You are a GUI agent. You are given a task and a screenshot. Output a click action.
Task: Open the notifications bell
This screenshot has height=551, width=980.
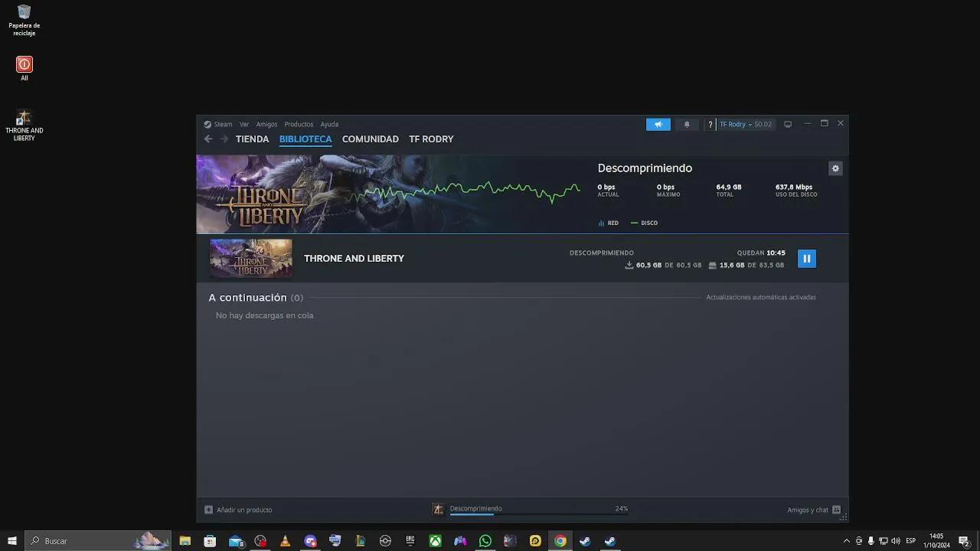coord(687,124)
